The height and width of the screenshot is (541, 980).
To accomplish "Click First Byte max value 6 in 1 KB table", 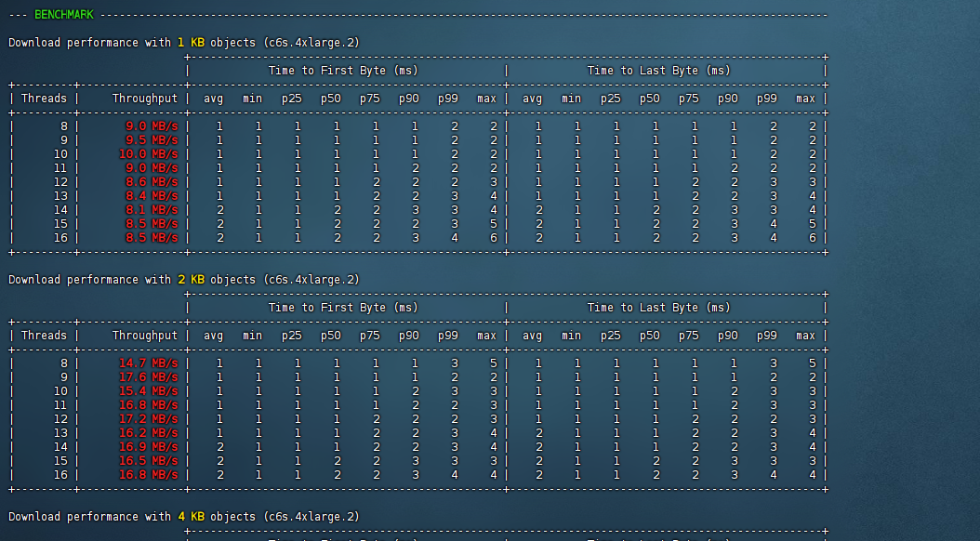I will pyautogui.click(x=493, y=237).
